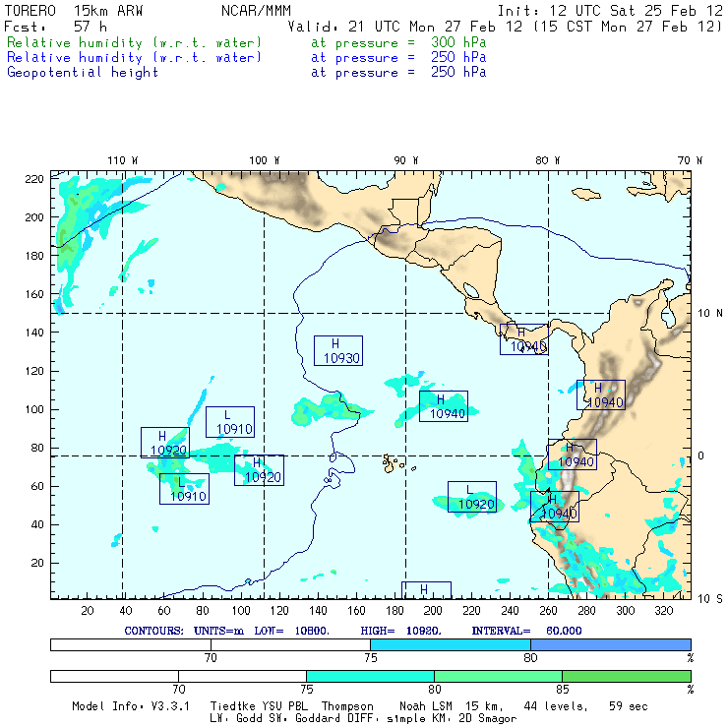Click the '320' tick label on horizontal axis
Screen dimensions: 728x728
663,611
